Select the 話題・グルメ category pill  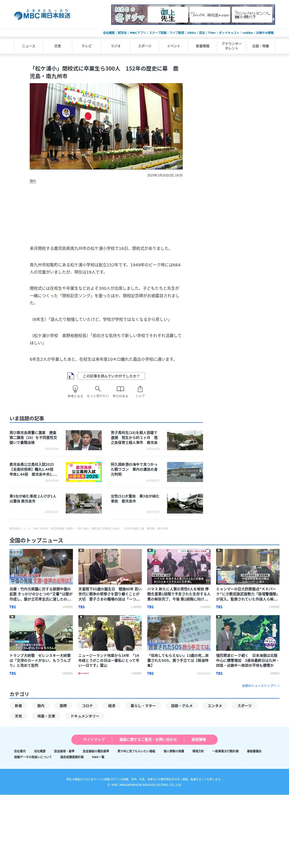click(x=182, y=706)
